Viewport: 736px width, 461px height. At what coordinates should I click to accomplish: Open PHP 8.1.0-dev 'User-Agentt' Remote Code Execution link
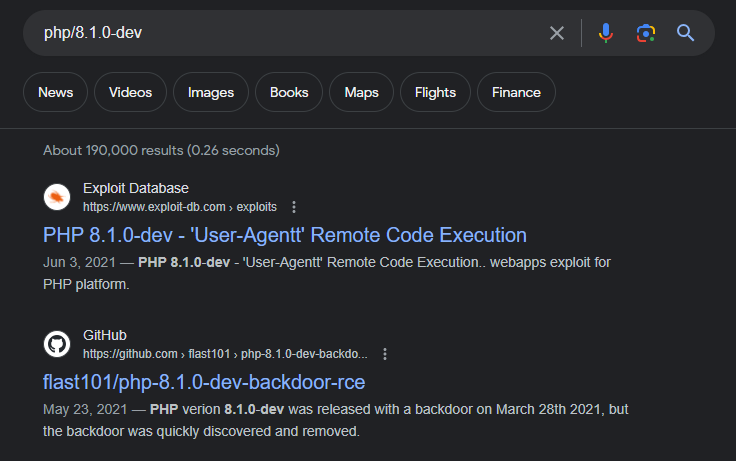click(x=284, y=235)
